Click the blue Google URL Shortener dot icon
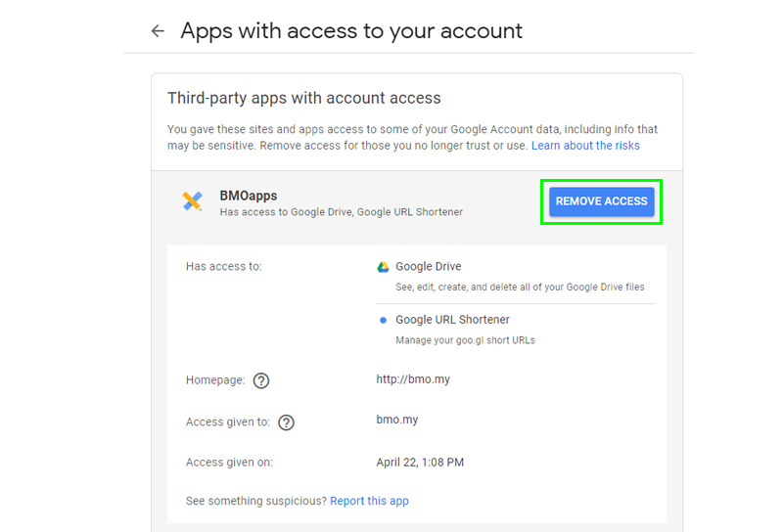 383,320
